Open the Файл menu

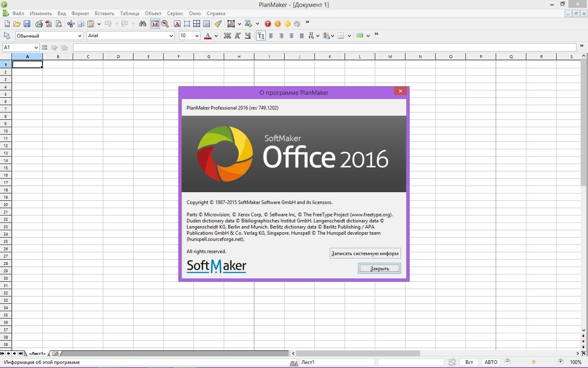coord(18,13)
